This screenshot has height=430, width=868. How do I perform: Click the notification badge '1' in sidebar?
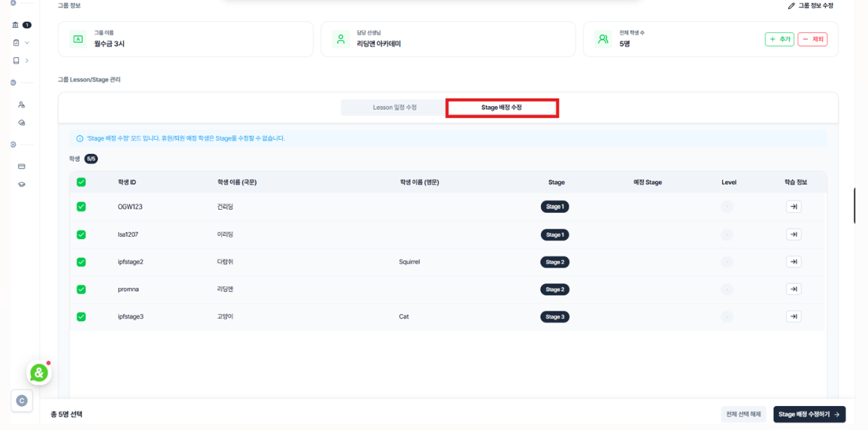27,25
